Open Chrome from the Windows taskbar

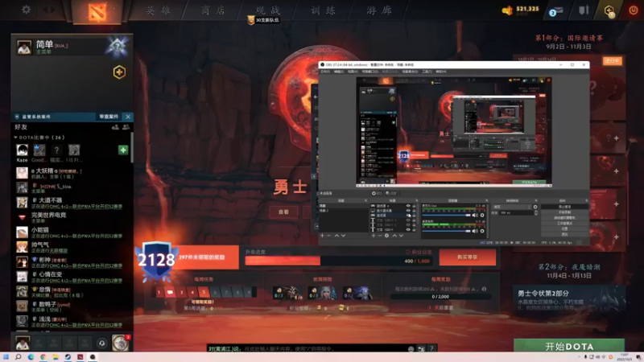43,357
